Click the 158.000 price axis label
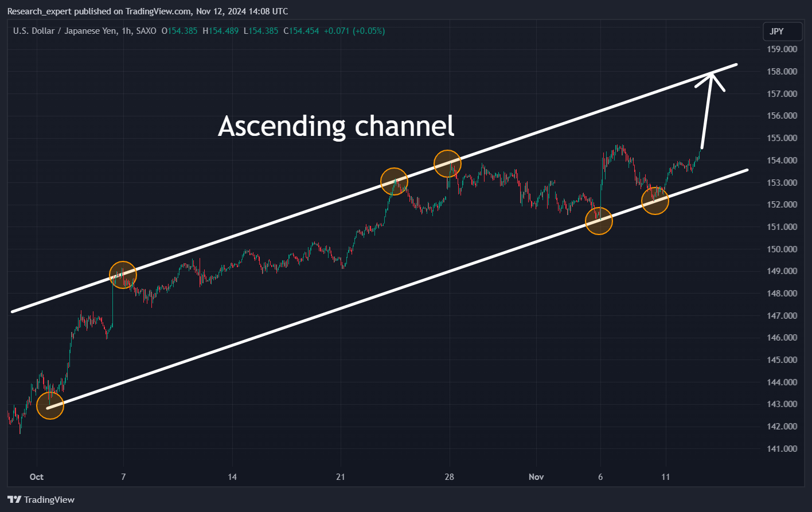812x512 pixels. [x=782, y=72]
